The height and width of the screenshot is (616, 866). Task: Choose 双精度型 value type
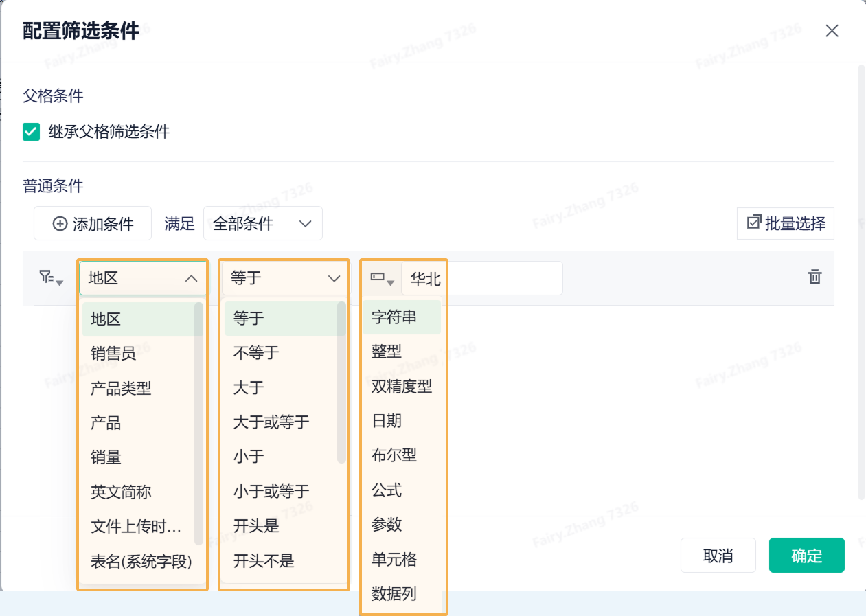pos(402,387)
